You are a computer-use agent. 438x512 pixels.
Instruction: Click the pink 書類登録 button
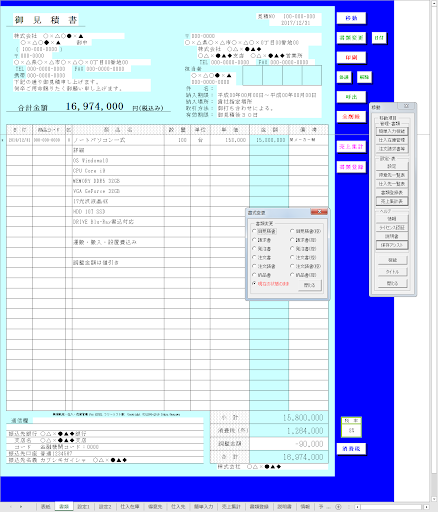(x=351, y=167)
